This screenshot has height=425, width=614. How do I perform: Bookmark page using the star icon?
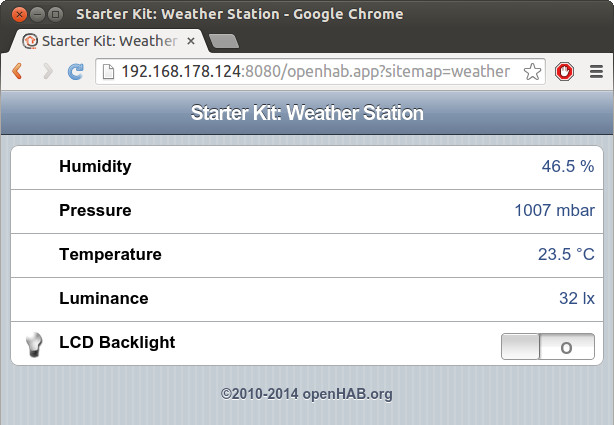[532, 72]
